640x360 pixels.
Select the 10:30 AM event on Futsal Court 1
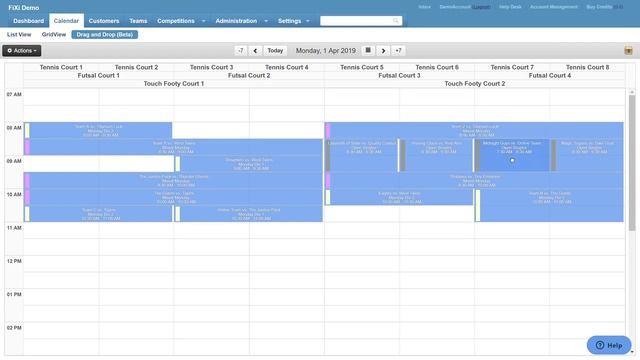pyautogui.click(x=98, y=214)
